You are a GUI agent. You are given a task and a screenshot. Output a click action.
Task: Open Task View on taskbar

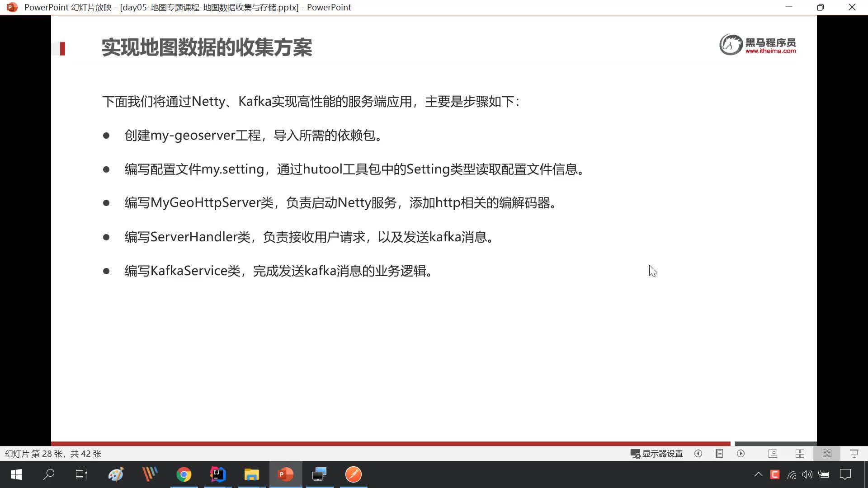pyautogui.click(x=81, y=474)
